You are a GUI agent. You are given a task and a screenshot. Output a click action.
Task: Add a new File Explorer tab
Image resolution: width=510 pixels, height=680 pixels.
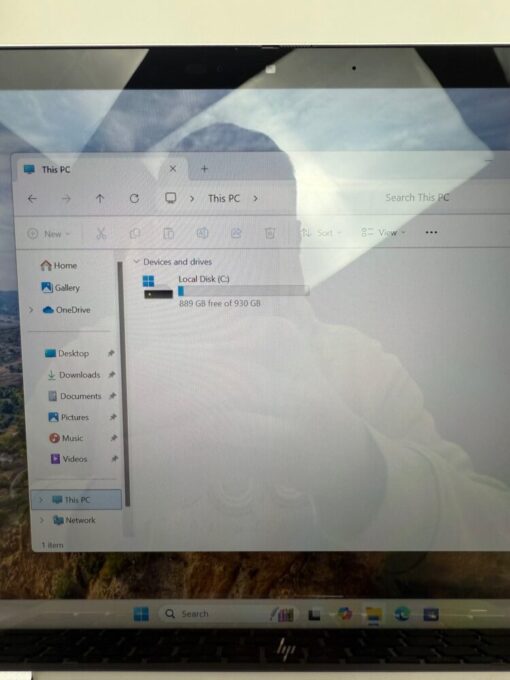click(x=204, y=169)
